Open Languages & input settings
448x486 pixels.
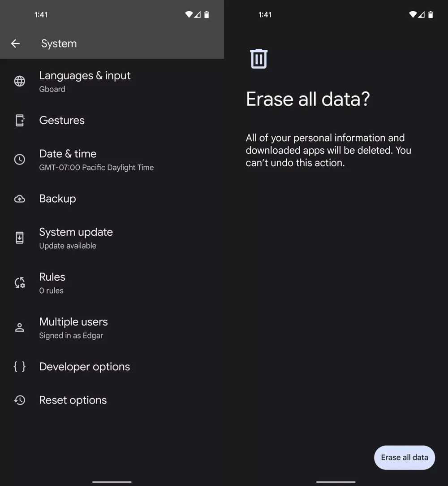click(x=85, y=81)
